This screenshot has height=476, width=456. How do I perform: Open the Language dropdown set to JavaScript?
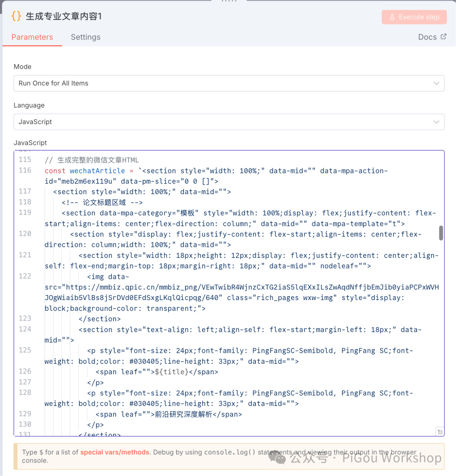[228, 122]
